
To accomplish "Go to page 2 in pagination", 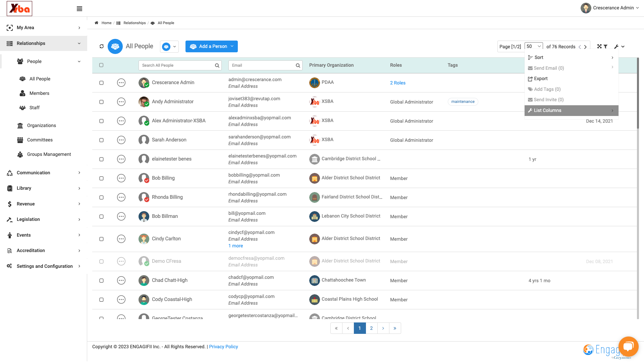I will click(371, 328).
